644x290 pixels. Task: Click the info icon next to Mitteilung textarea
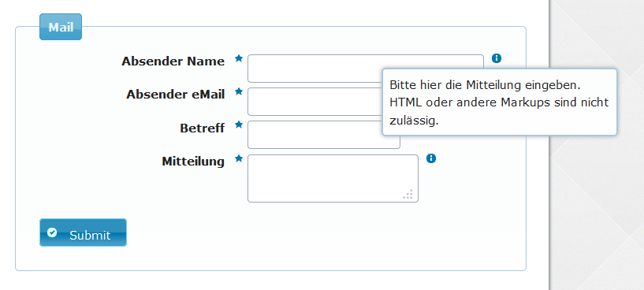[x=431, y=158]
